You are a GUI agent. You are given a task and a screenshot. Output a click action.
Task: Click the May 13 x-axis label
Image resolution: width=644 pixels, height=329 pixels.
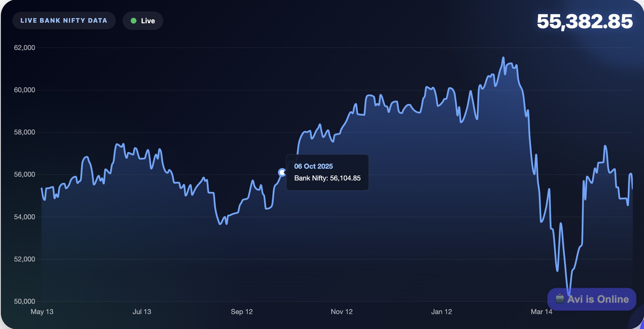[x=42, y=312]
